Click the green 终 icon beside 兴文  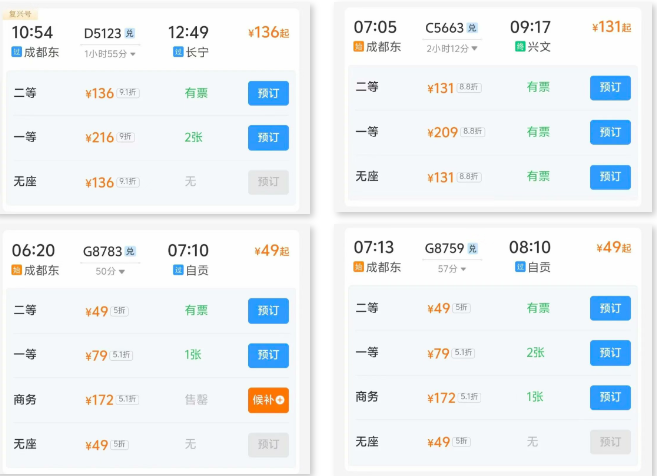[x=519, y=46]
